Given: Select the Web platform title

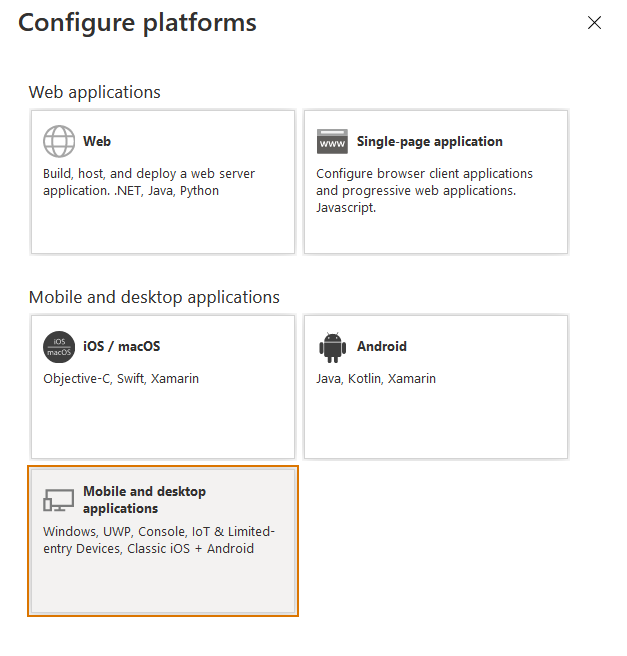Looking at the screenshot, I should [97, 142].
